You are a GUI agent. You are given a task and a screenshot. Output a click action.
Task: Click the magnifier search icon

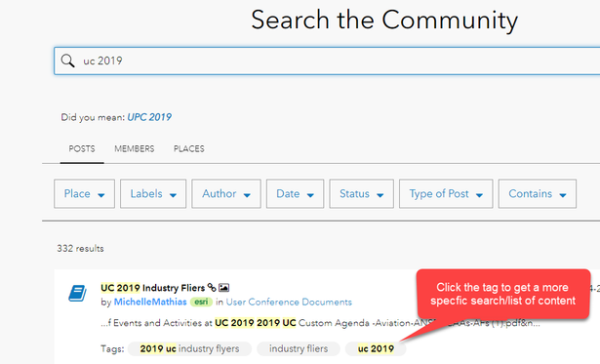pyautogui.click(x=67, y=61)
